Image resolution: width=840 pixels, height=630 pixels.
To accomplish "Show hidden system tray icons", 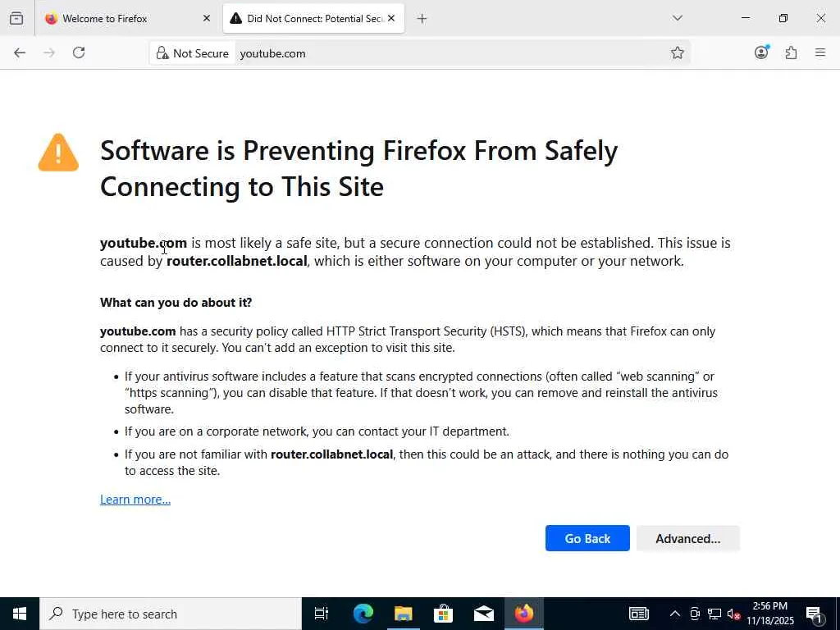I will click(674, 614).
